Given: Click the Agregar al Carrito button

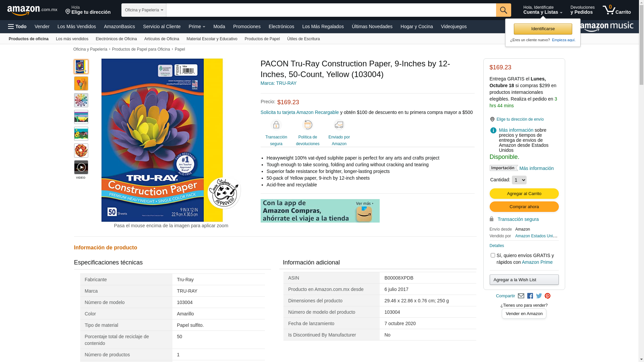Looking at the screenshot, I should point(524,193).
